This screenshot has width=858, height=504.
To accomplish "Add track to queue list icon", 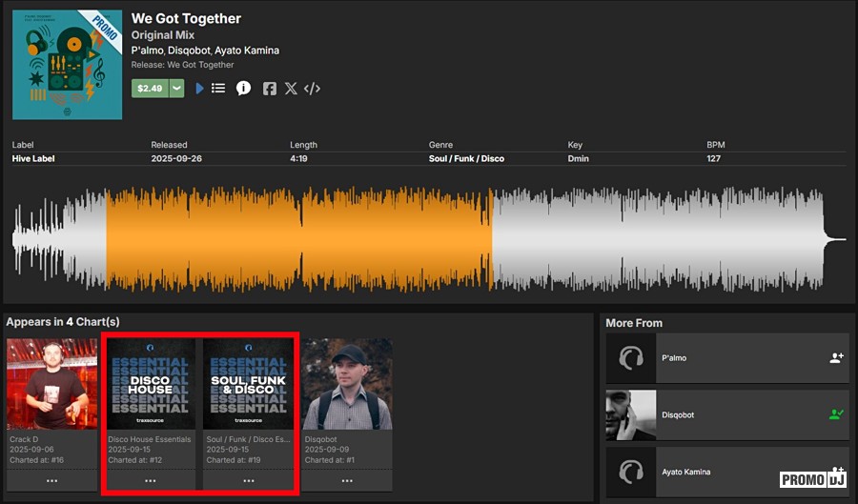I will point(218,89).
